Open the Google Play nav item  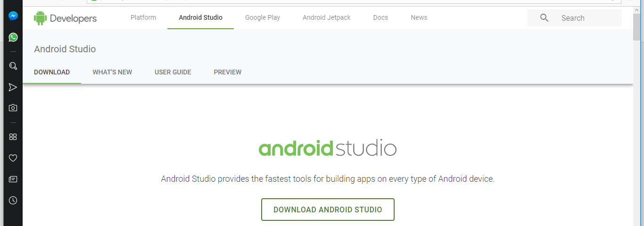pos(263,17)
